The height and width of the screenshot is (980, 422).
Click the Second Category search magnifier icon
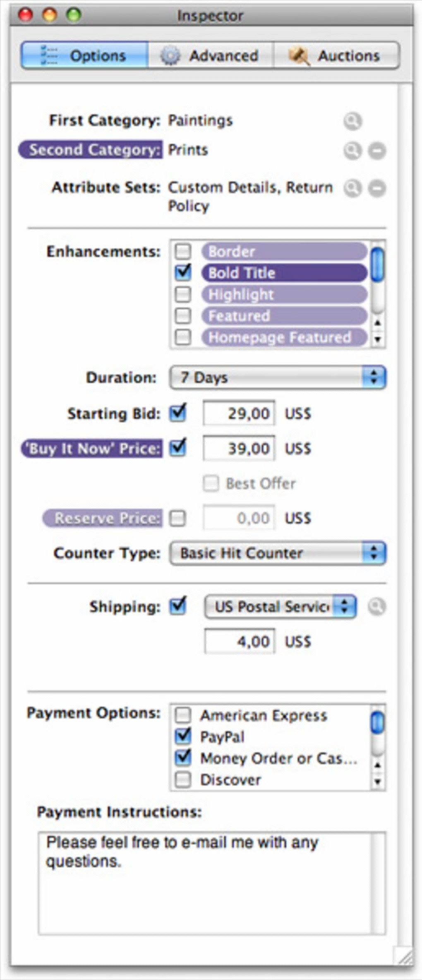352,151
